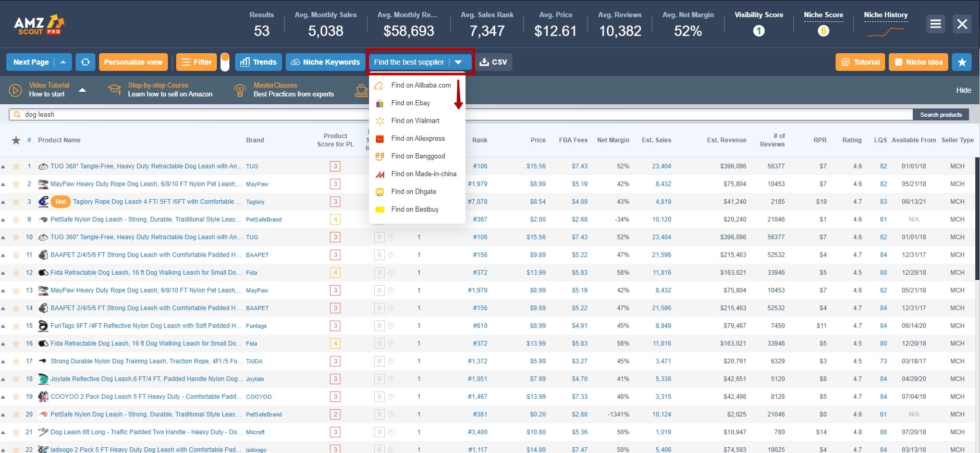Select Find on Banggood
The width and height of the screenshot is (980, 453).
[x=417, y=156]
